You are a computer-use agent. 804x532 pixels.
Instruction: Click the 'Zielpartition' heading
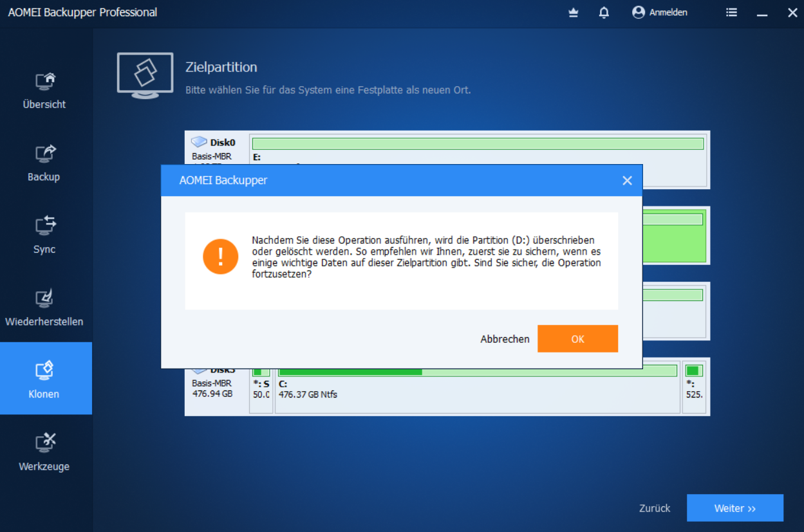221,67
